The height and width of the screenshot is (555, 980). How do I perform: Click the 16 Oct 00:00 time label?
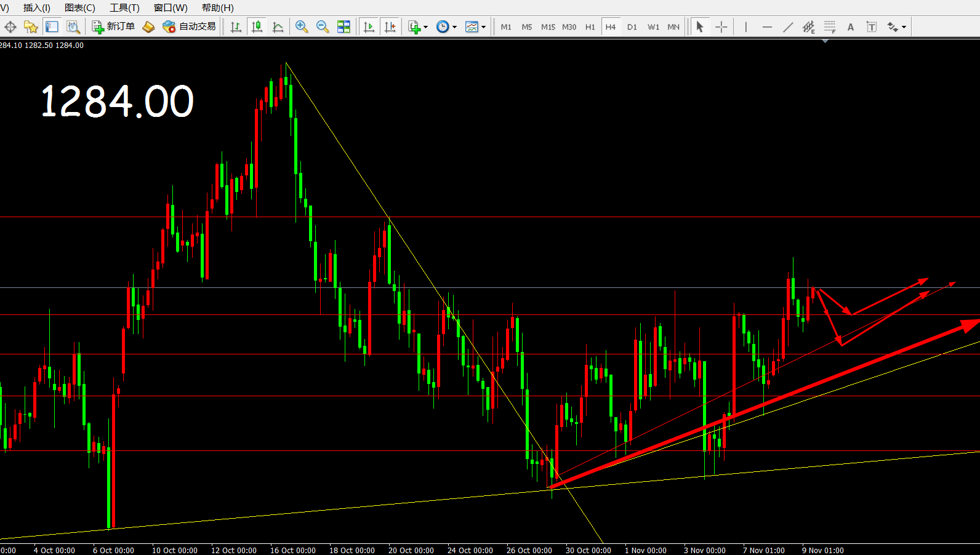click(x=293, y=550)
